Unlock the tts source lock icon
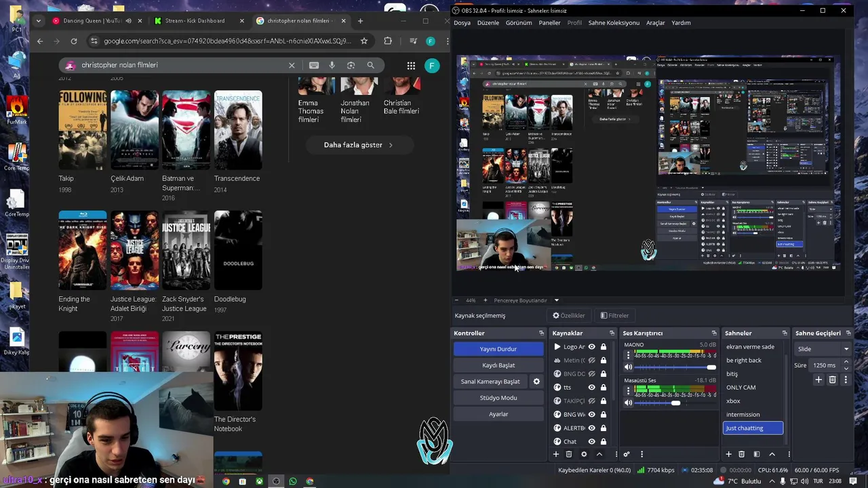The height and width of the screenshot is (488, 868). (604, 387)
